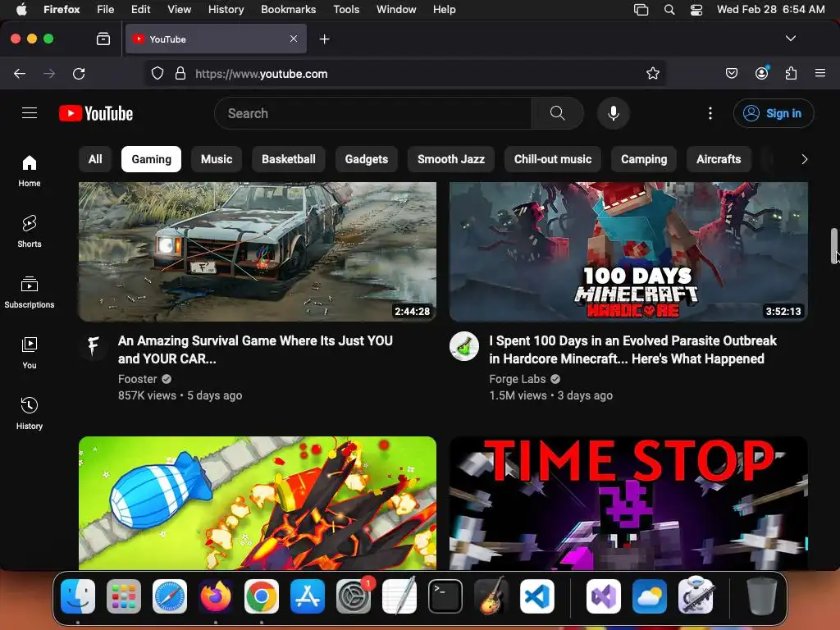
Task: Open Terminal from the Dock
Action: coord(445,596)
